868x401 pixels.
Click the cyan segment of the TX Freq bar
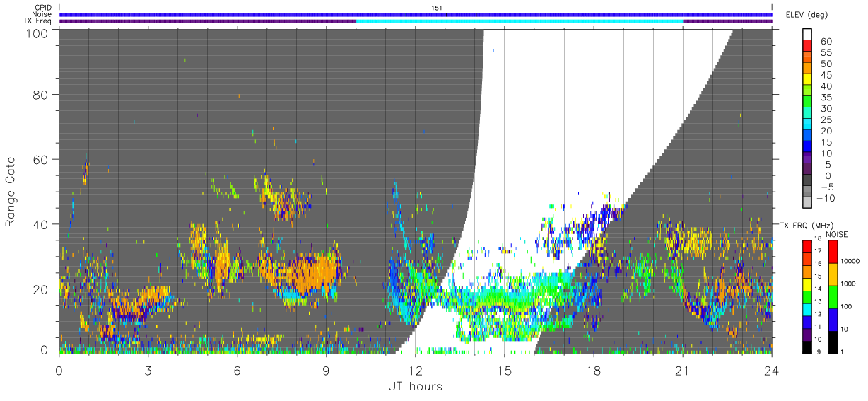[x=520, y=21]
